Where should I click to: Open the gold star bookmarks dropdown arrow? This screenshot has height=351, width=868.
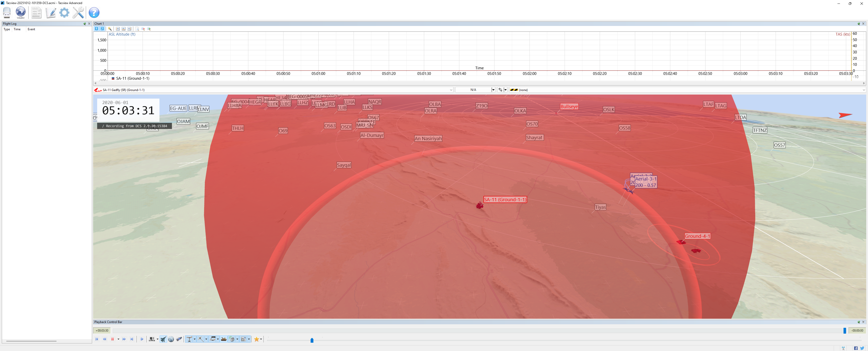point(261,339)
